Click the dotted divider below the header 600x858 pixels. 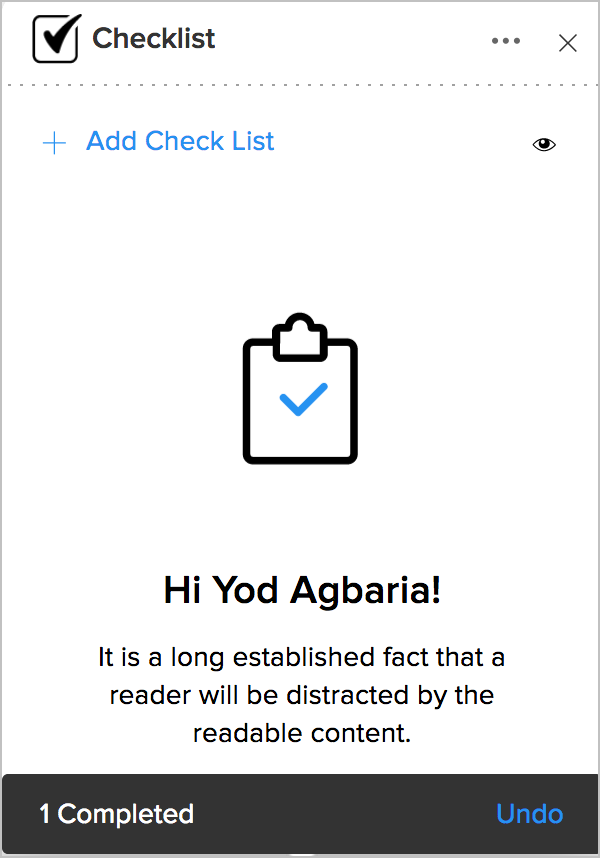click(x=300, y=86)
